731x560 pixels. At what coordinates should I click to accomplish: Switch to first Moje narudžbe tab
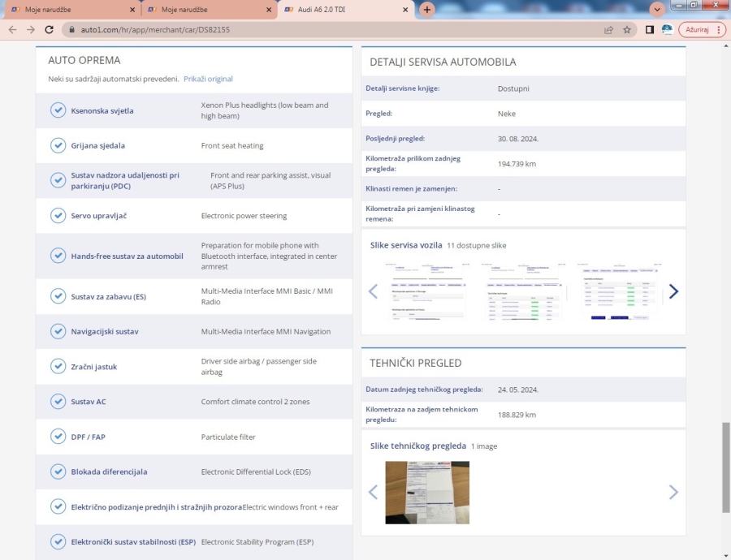pos(70,9)
